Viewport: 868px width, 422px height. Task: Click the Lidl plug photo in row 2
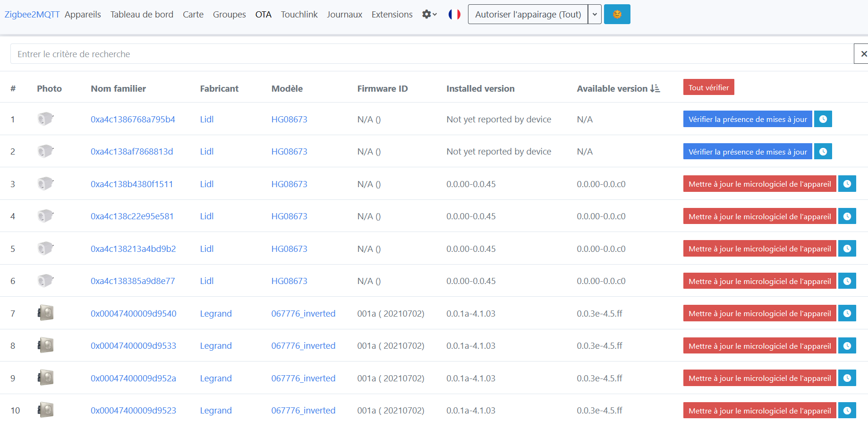click(x=46, y=151)
